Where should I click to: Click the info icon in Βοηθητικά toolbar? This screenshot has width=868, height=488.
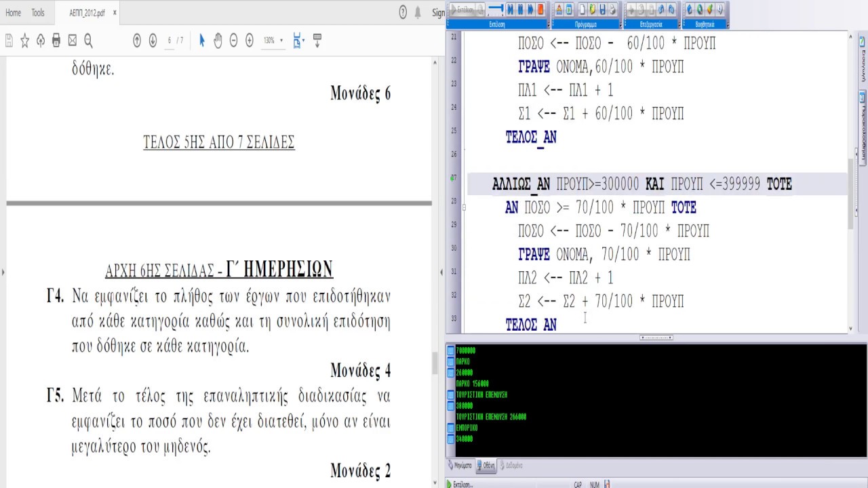[720, 9]
